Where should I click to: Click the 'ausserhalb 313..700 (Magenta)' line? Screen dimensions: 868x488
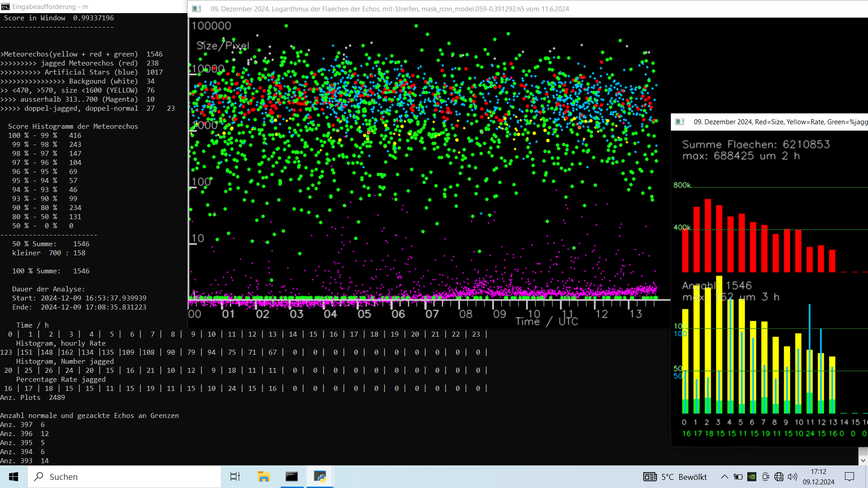pyautogui.click(x=77, y=99)
